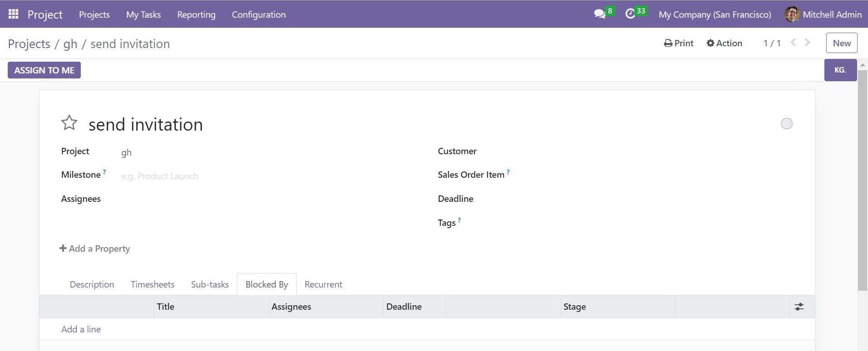Open the activities clock icon
The width and height of the screenshot is (868, 351).
[630, 14]
